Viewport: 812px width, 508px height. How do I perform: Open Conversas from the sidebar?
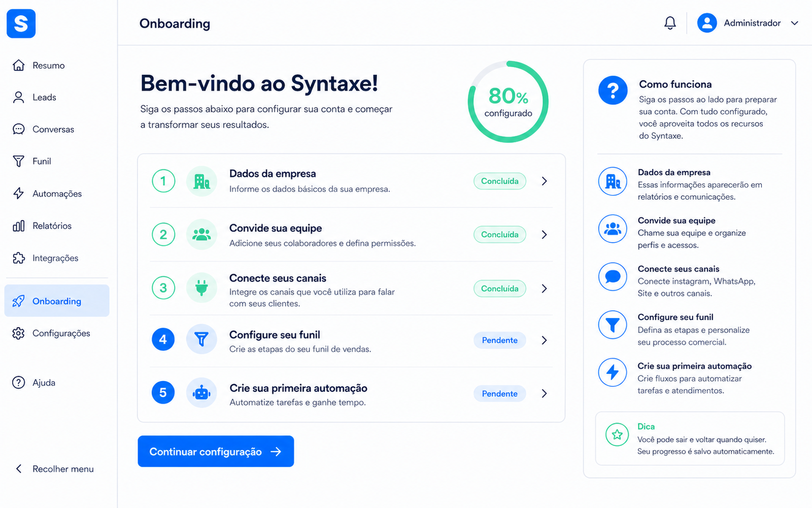click(57, 130)
